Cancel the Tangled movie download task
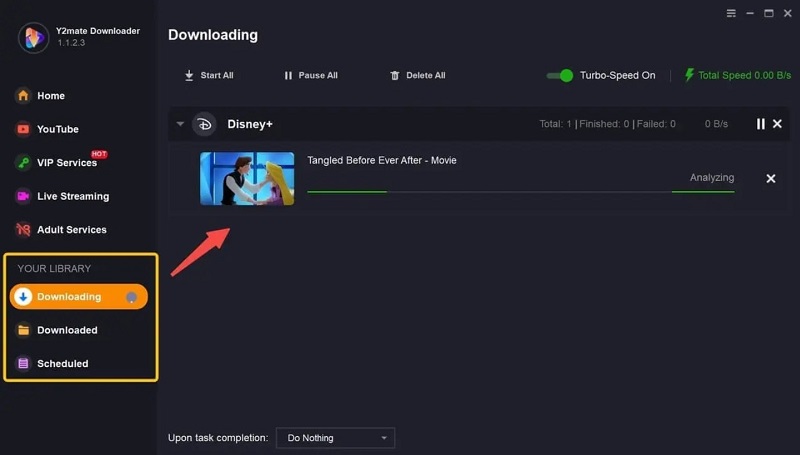Viewport: 800px width, 455px height. [x=771, y=179]
